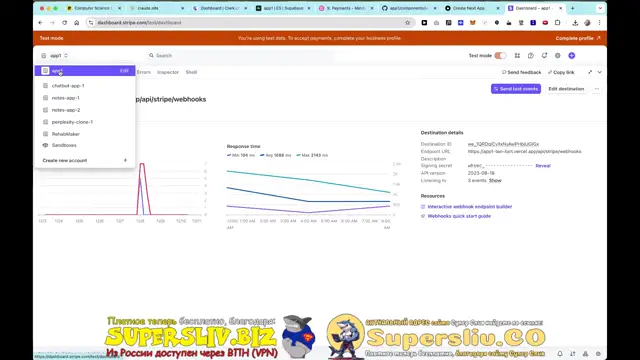This screenshot has width=640, height=360.
Task: Click the Min legend entry in chart
Action: 240,155
